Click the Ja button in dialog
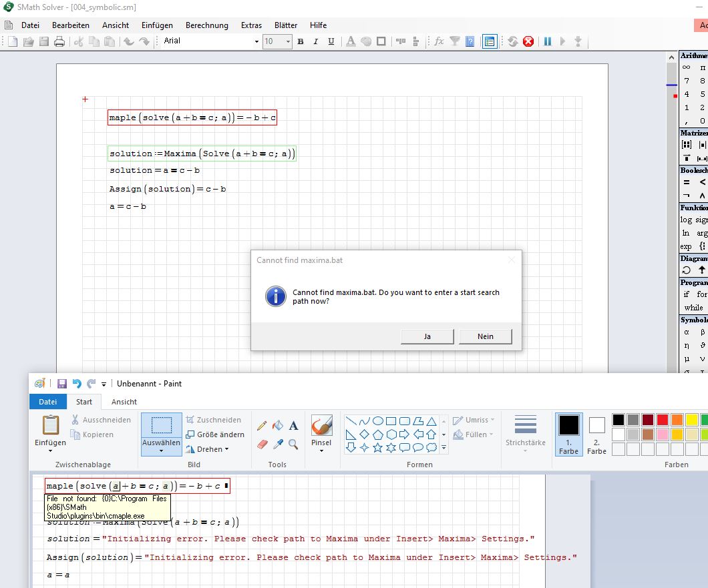Screen dimensions: 708x588 [x=427, y=336]
